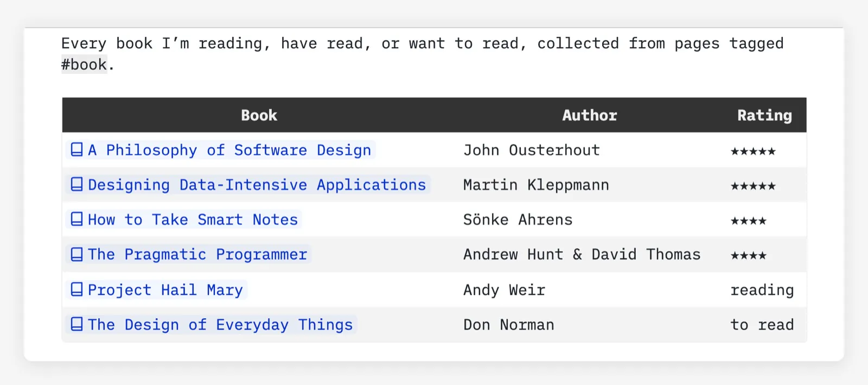Follow the How to Take Smart Notes link
The width and height of the screenshot is (868, 385).
pyautogui.click(x=184, y=219)
